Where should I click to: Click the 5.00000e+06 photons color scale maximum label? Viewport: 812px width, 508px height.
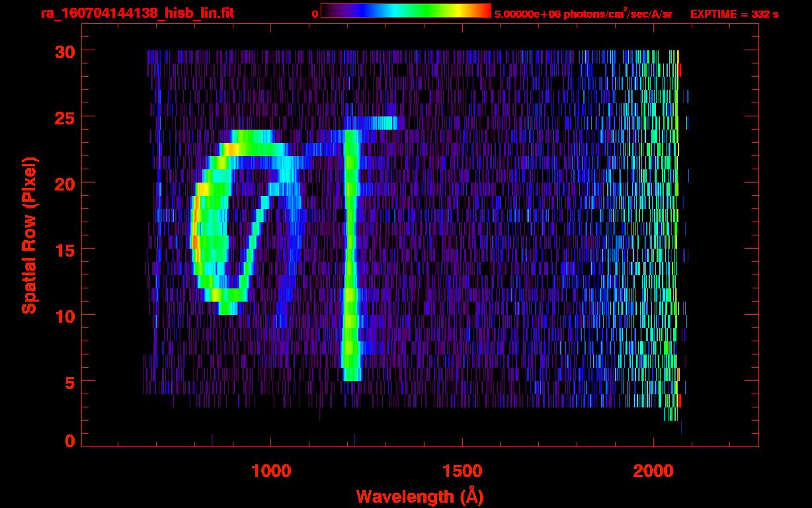click(583, 14)
